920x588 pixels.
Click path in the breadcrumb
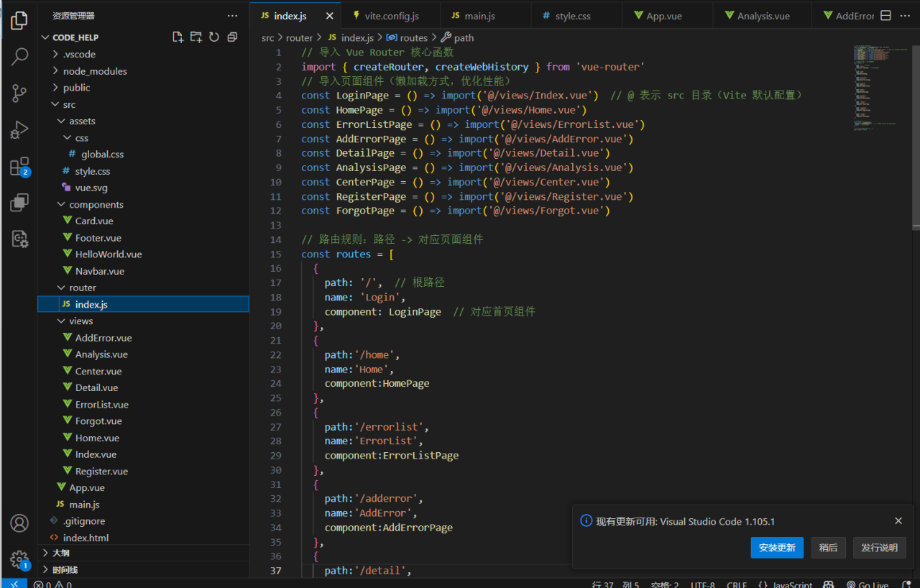pos(464,37)
